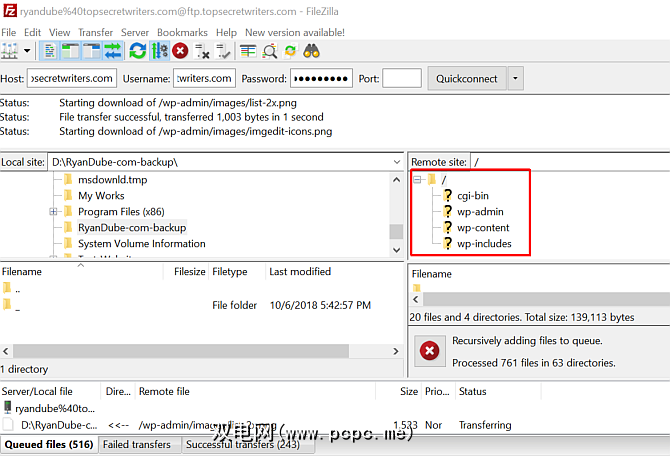Select wp-includes remote folder
This screenshot has height=456, width=670.
[x=484, y=244]
